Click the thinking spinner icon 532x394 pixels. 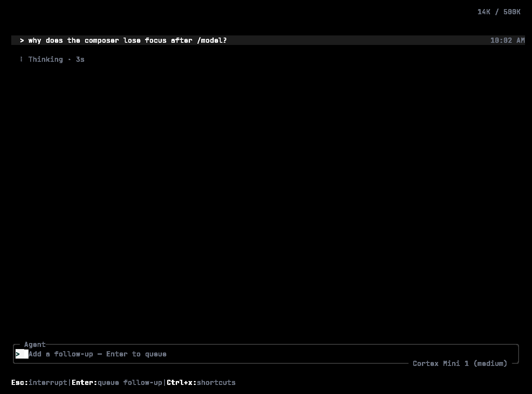(22, 59)
